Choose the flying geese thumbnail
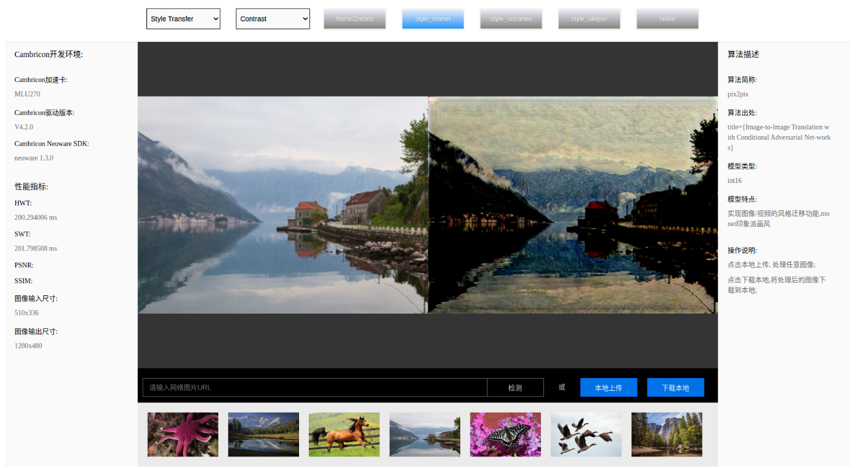This screenshot has width=868, height=468. coord(586,435)
